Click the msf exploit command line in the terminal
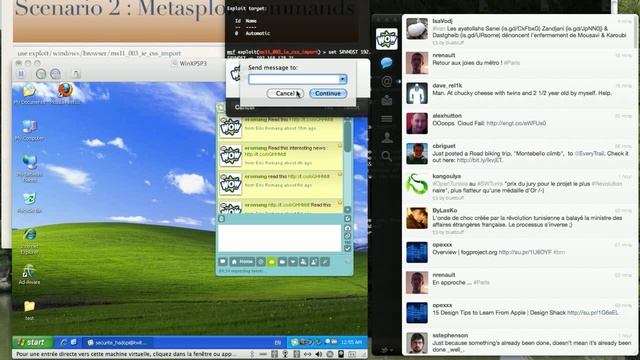Viewport: 640px width, 360px height. pyautogui.click(x=298, y=52)
